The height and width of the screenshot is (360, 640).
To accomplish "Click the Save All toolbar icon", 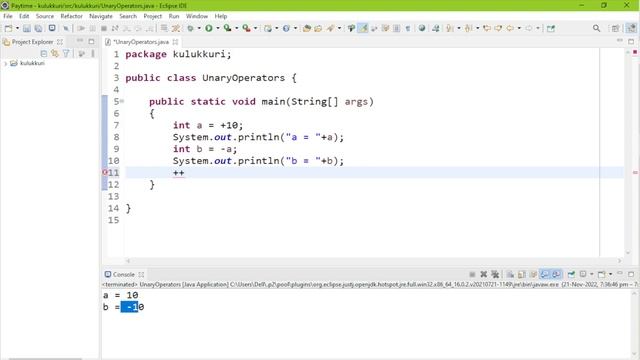I will (x=38, y=28).
